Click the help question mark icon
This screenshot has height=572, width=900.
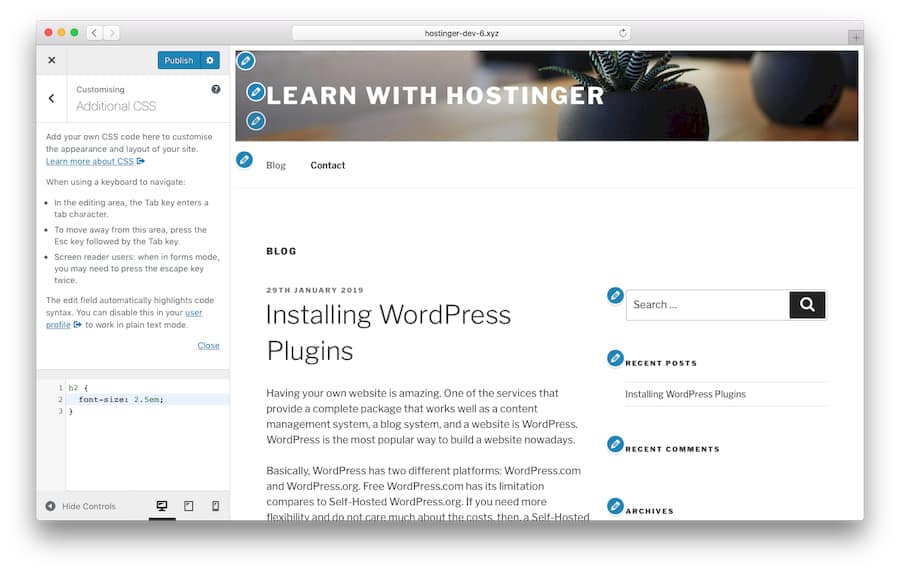(x=216, y=89)
